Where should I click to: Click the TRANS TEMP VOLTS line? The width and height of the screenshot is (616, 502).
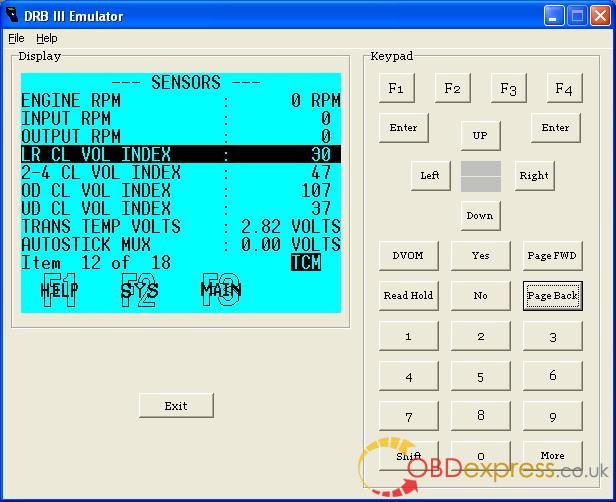pos(181,226)
